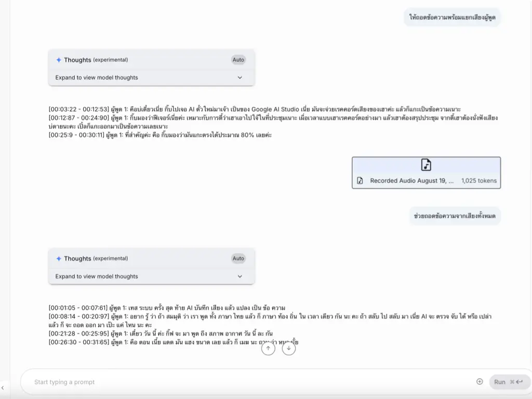Viewport: 532px width, 399px height.
Task: Click the small audio icon beside Recorded Audio filename
Action: tap(360, 181)
